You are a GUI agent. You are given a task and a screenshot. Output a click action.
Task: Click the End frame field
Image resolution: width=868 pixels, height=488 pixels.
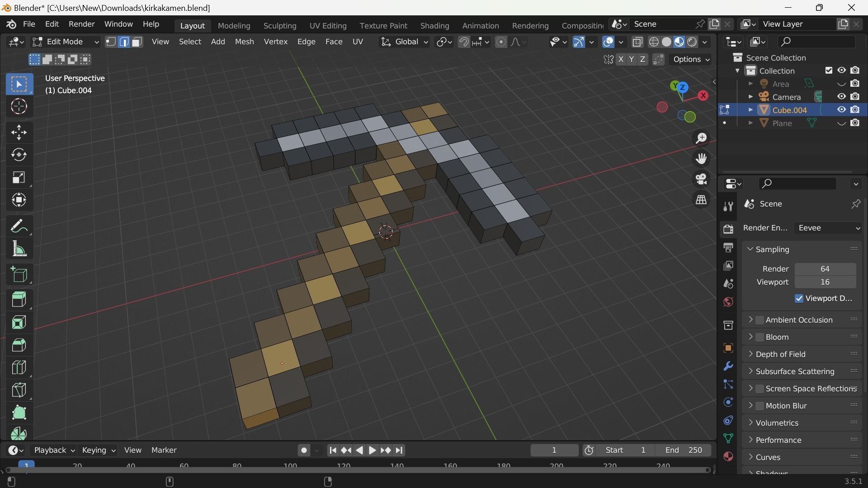(x=684, y=450)
